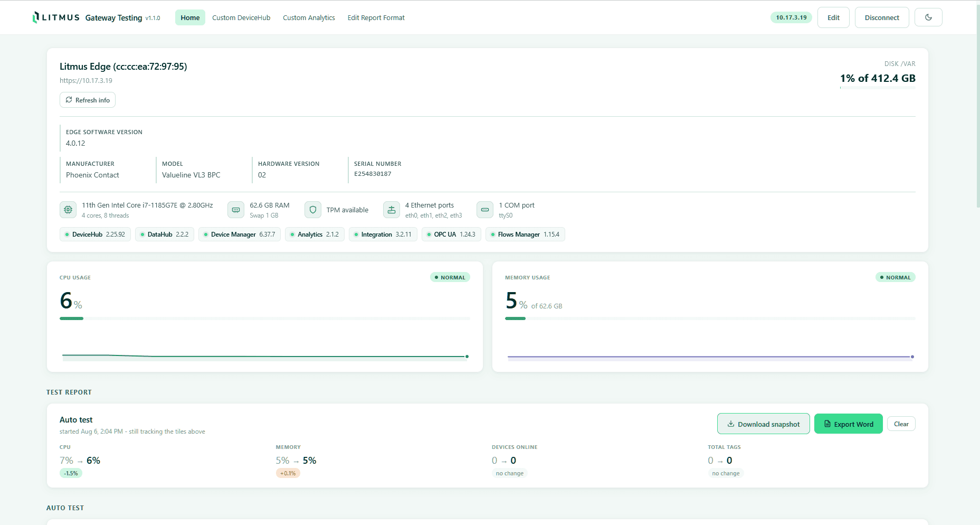Click the 1% of 412.4 GB text

878,78
